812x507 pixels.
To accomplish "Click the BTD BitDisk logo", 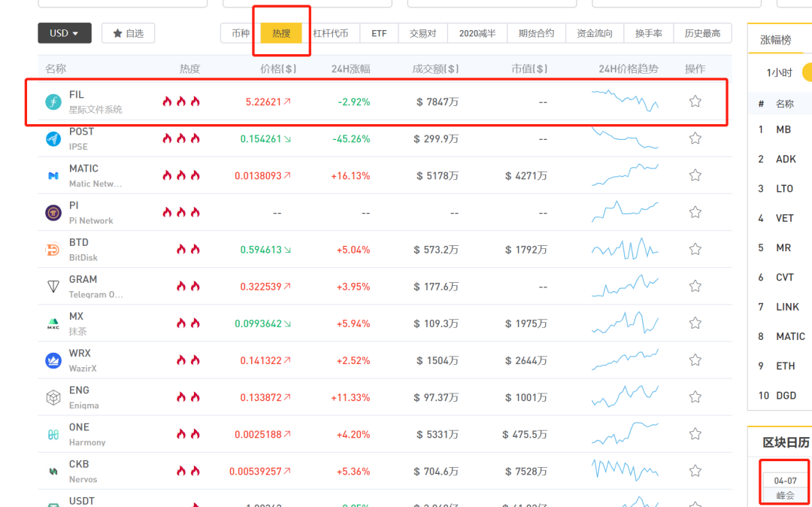I will 53,250.
